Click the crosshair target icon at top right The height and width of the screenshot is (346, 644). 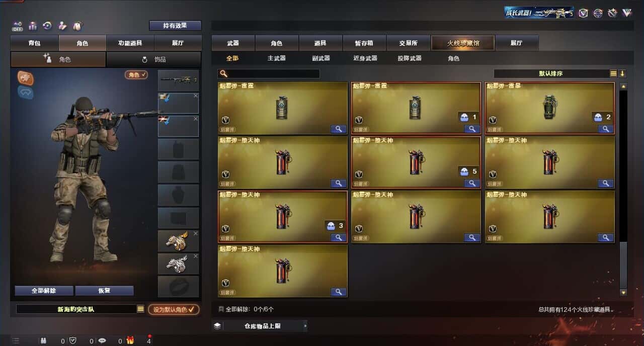coord(598,13)
